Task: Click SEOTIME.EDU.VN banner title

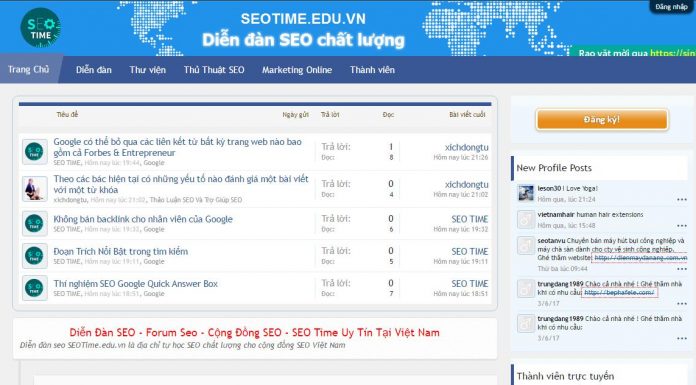Action: (x=303, y=19)
